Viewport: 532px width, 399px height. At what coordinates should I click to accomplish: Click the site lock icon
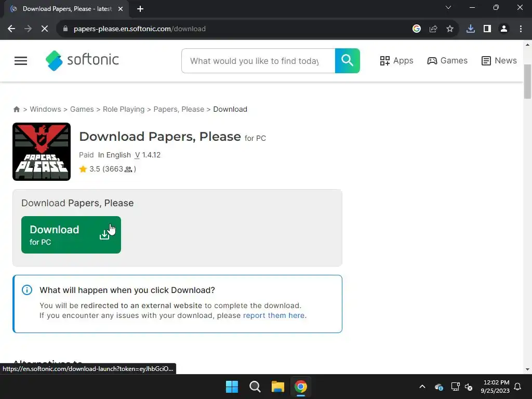[65, 29]
